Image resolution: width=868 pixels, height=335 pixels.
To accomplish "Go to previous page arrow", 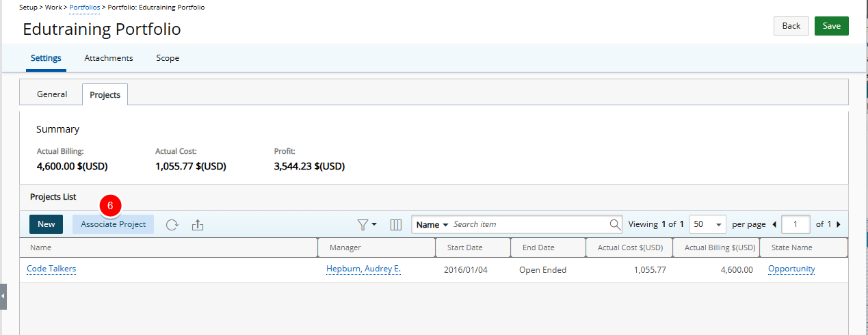I will pyautogui.click(x=774, y=224).
